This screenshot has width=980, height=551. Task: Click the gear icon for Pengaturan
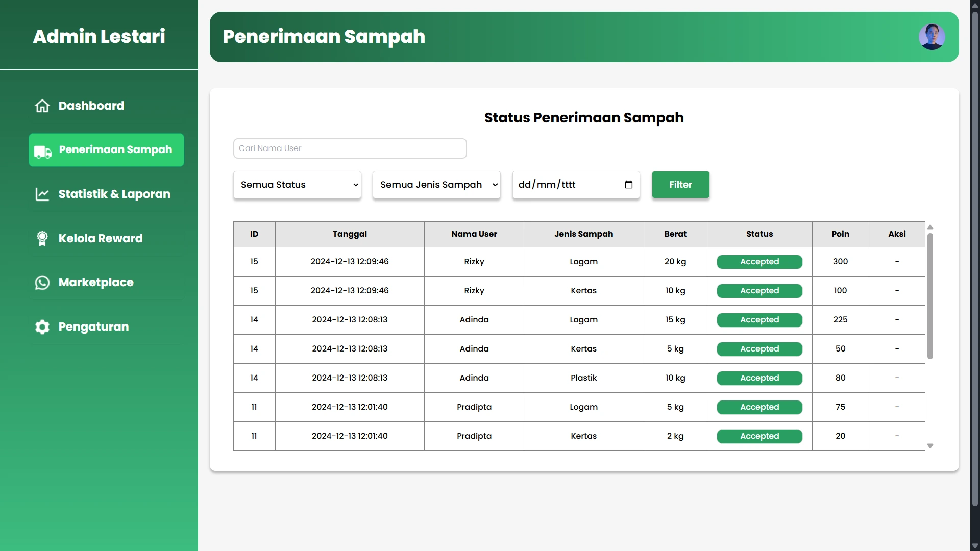[42, 327]
